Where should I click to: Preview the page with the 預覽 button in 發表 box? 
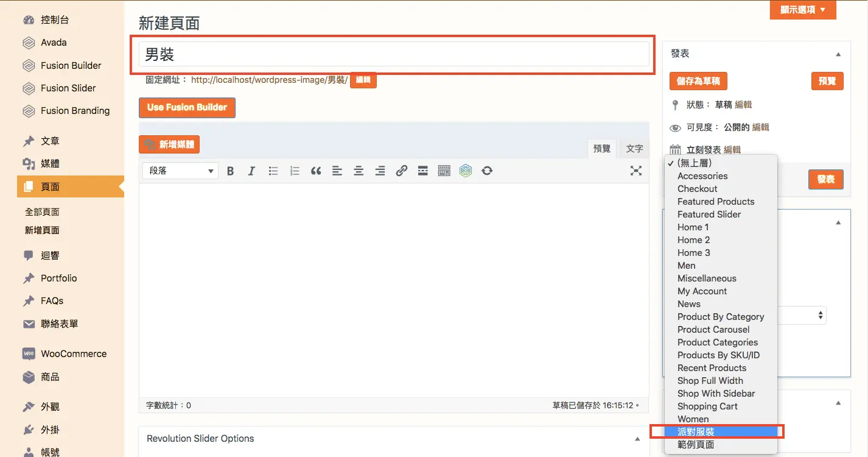click(x=827, y=81)
